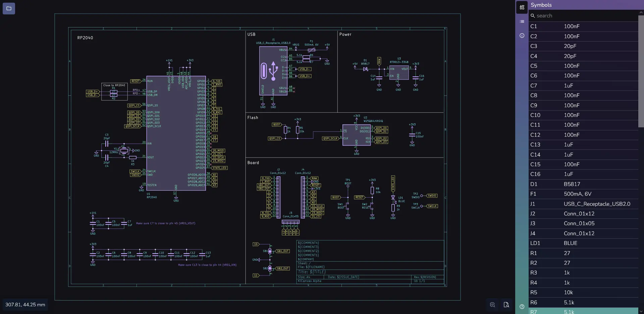Click the RP2040 U1 chip symbol in schematic

(176, 133)
